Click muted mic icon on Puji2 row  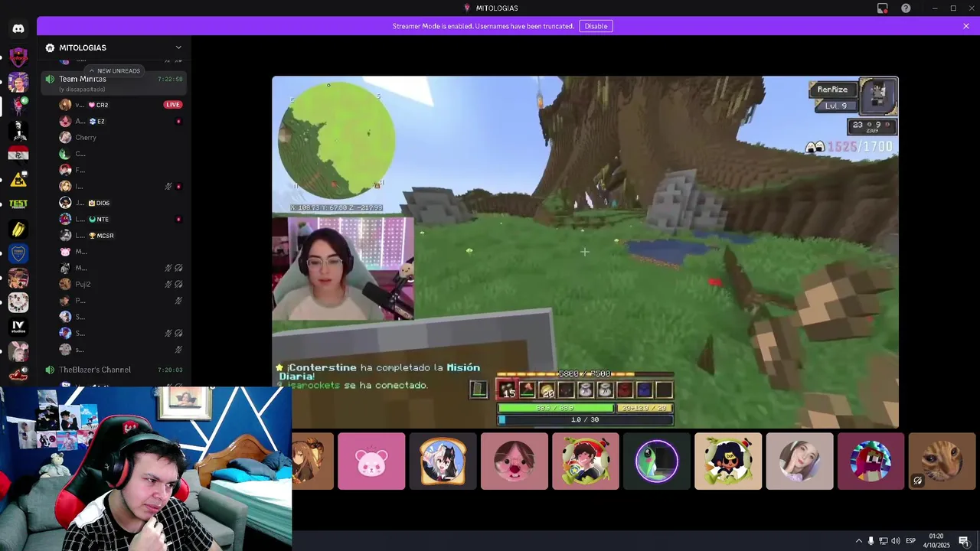point(168,284)
